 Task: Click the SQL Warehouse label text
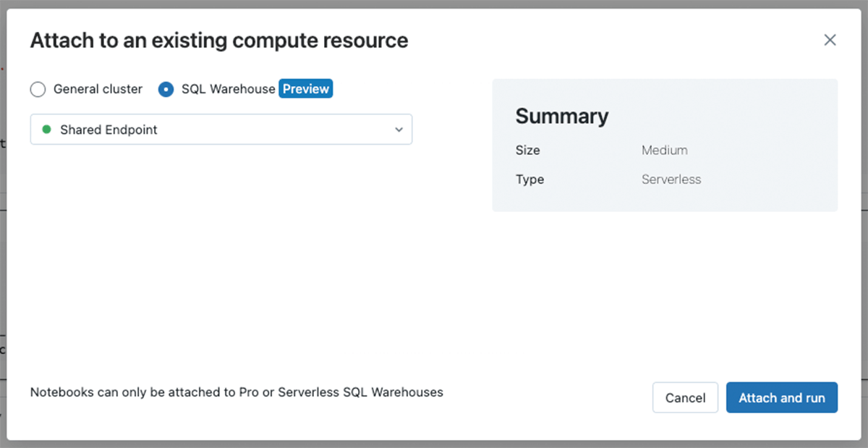pyautogui.click(x=228, y=90)
